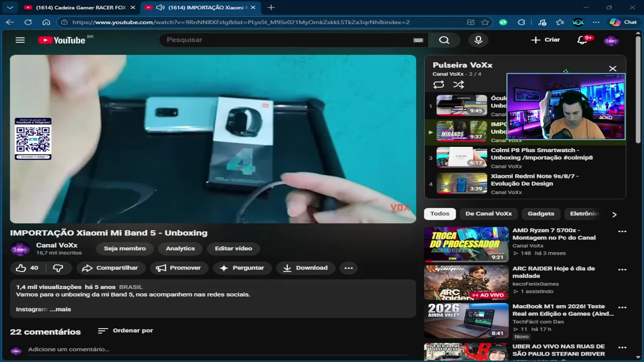
Task: Go back in the browser
Action: tap(10, 22)
